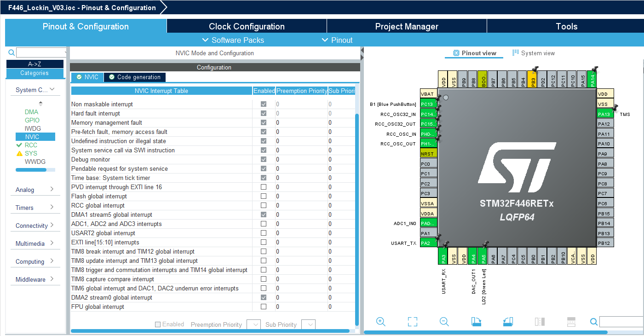
Task: Select the NRST pin
Action: [429, 154]
